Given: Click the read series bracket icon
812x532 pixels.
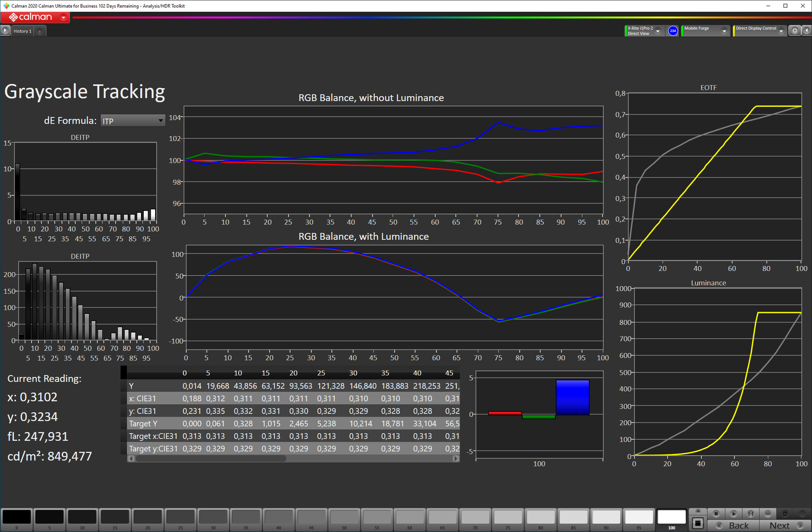Looking at the screenshot, I should [750, 513].
